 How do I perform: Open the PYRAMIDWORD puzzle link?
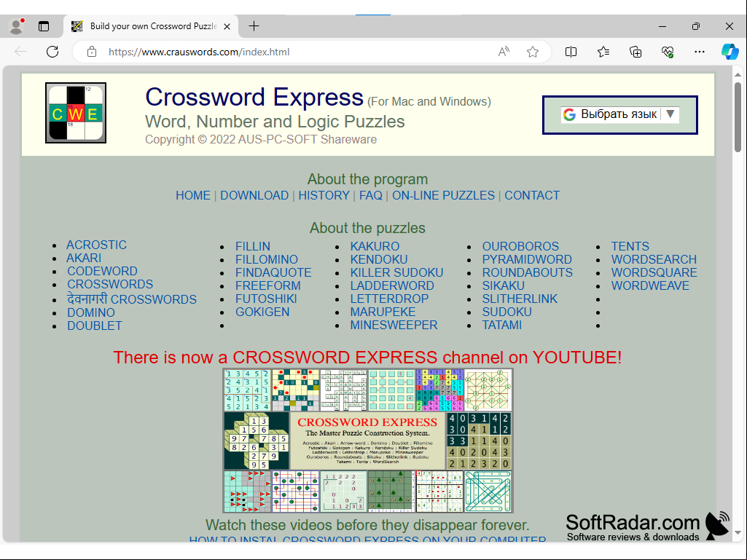click(527, 259)
